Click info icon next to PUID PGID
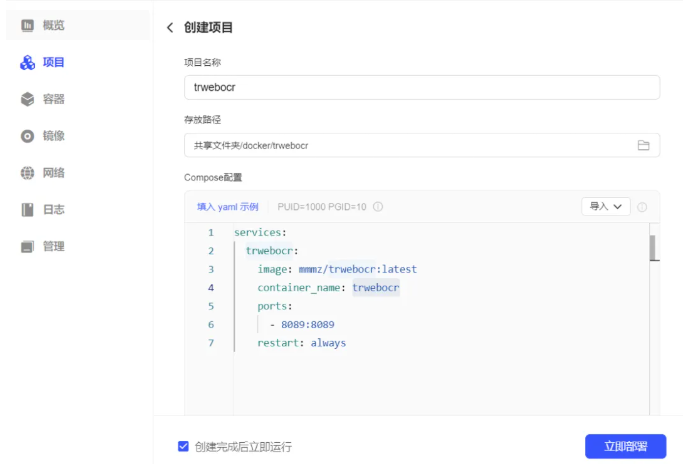This screenshot has width=686, height=464. 378,207
